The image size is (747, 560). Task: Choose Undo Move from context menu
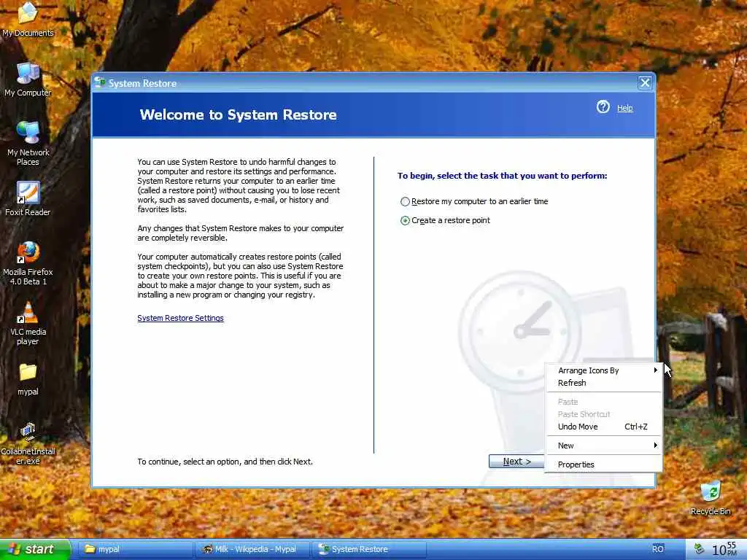(603, 427)
